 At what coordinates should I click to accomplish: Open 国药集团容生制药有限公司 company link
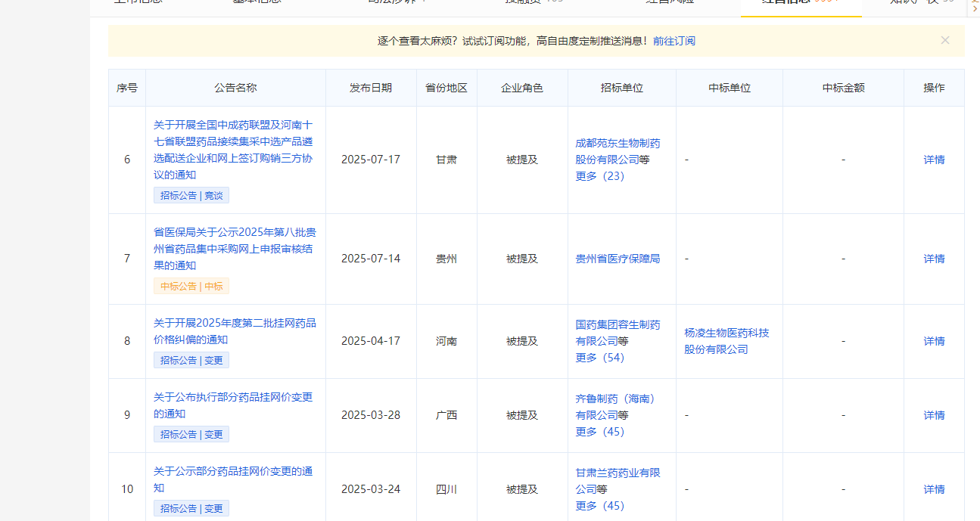tap(618, 333)
